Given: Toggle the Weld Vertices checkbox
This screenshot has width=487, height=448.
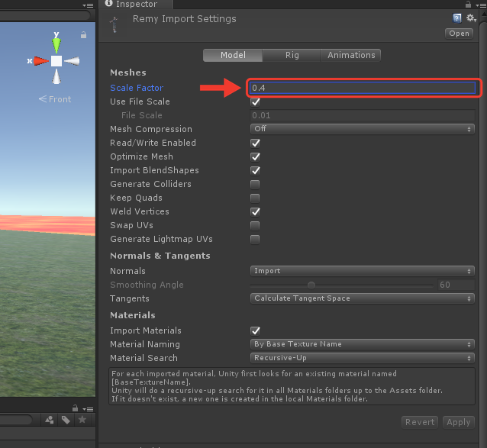Looking at the screenshot, I should [x=255, y=211].
